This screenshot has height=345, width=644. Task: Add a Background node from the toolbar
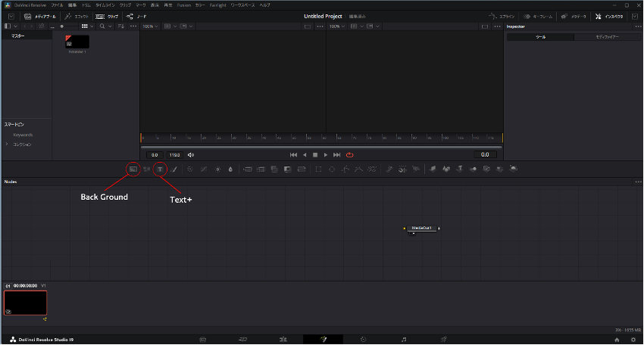tap(133, 169)
